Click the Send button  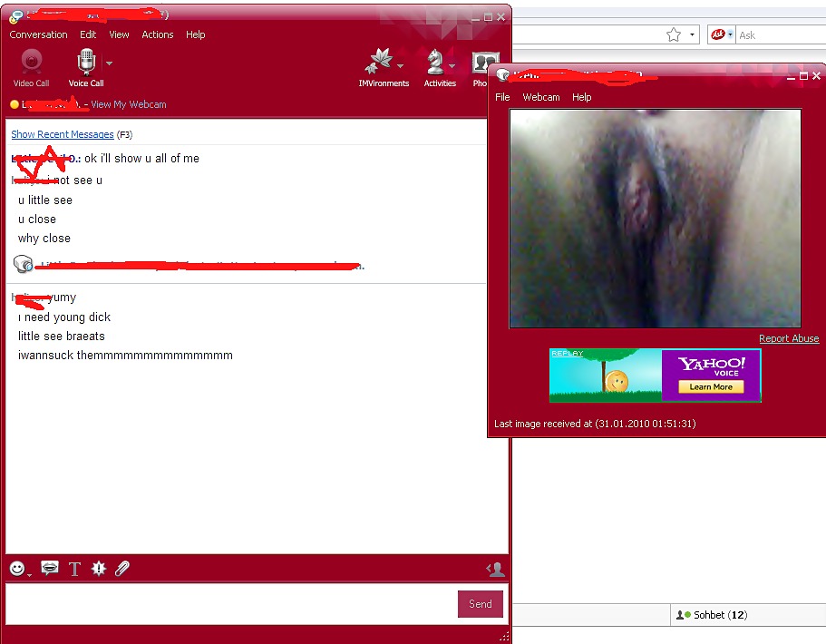(481, 604)
